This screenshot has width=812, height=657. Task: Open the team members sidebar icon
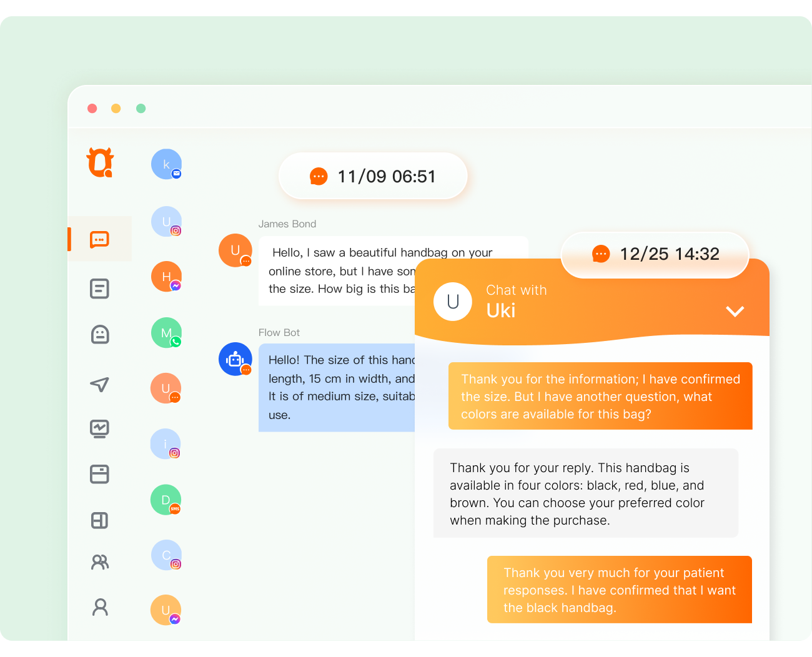100,563
